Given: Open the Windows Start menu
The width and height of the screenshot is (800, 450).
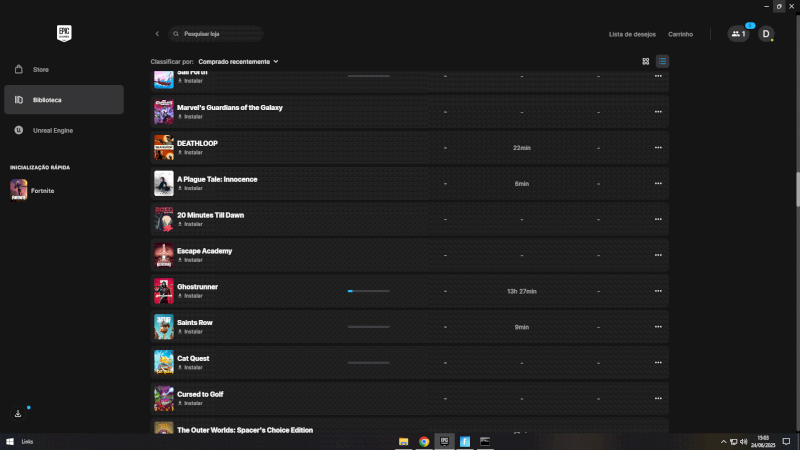Looking at the screenshot, I should coord(10,442).
